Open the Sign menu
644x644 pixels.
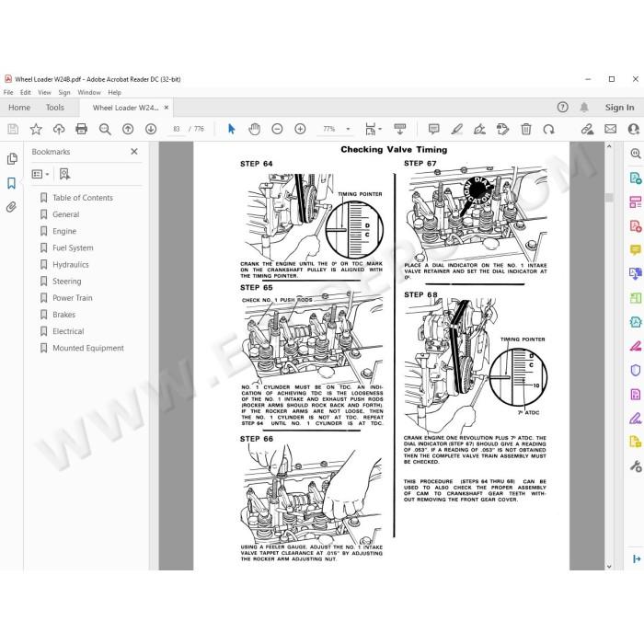coord(64,92)
